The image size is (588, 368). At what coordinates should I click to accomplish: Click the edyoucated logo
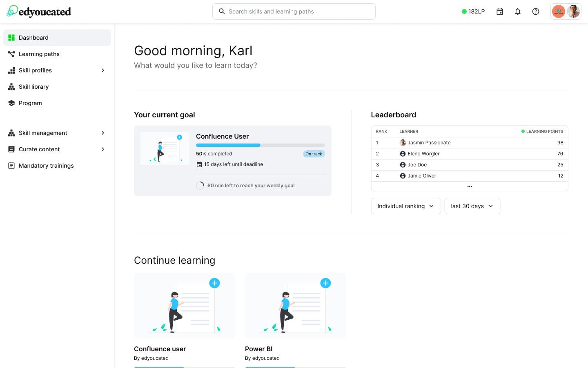click(x=39, y=11)
